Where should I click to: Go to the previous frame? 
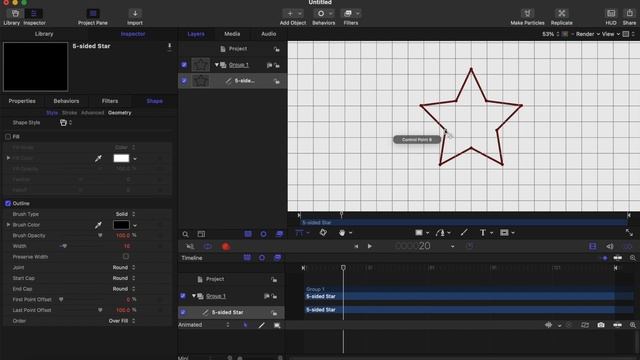[x=356, y=246]
